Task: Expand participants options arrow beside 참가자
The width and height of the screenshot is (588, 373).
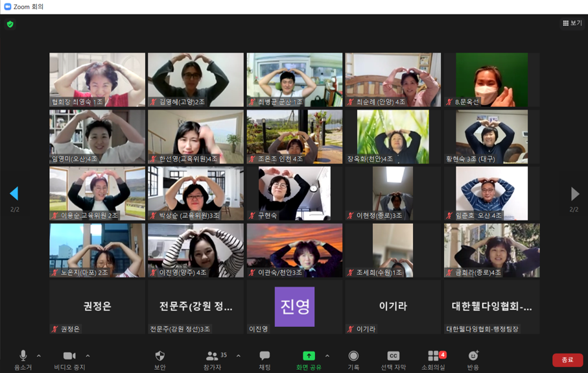Action: pos(238,355)
